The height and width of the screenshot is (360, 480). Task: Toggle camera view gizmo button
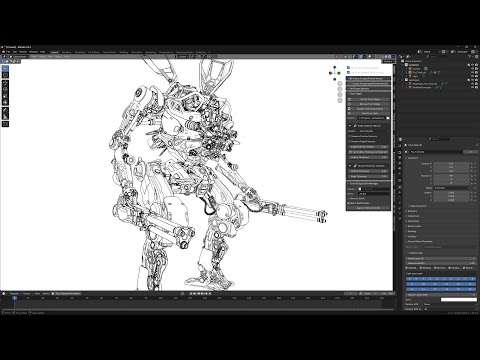[340, 95]
